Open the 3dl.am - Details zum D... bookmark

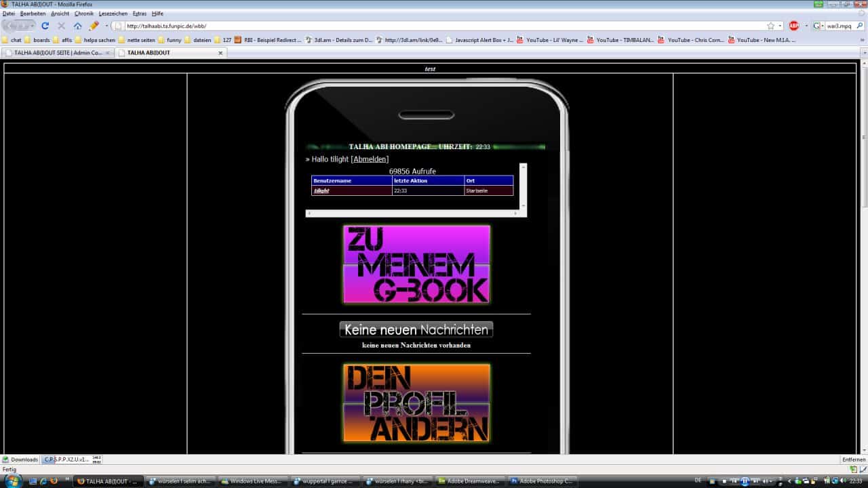tap(339, 40)
